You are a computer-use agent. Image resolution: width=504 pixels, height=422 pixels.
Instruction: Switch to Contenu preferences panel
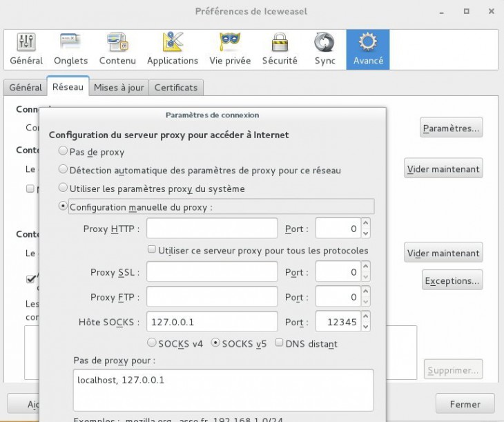117,49
